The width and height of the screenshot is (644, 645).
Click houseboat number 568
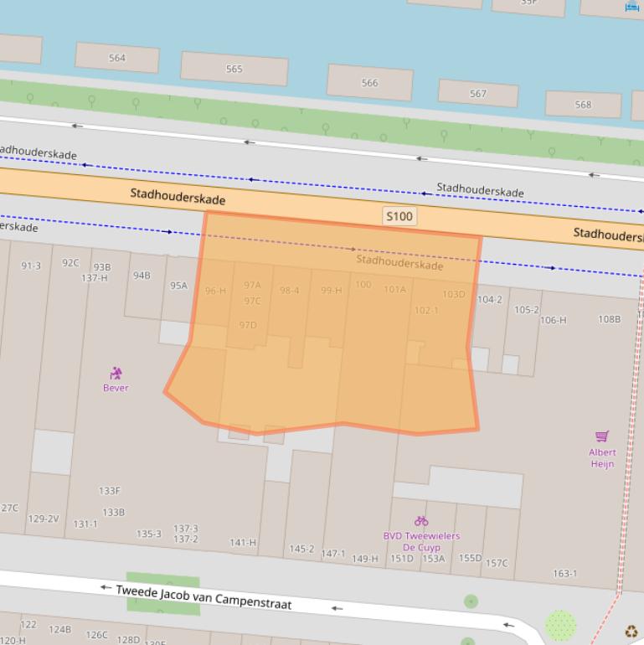(x=583, y=105)
